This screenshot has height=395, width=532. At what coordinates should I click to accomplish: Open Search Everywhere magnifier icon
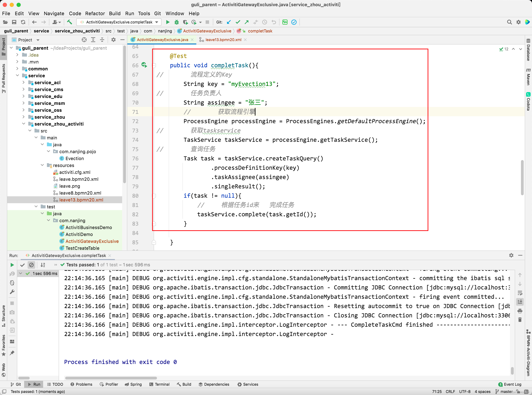pyautogui.click(x=509, y=22)
